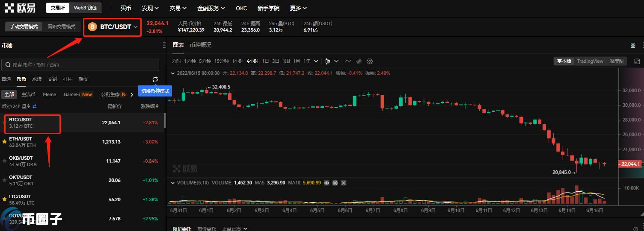Switch chart to TradingView version
This screenshot has height=231, width=644.
590,61
